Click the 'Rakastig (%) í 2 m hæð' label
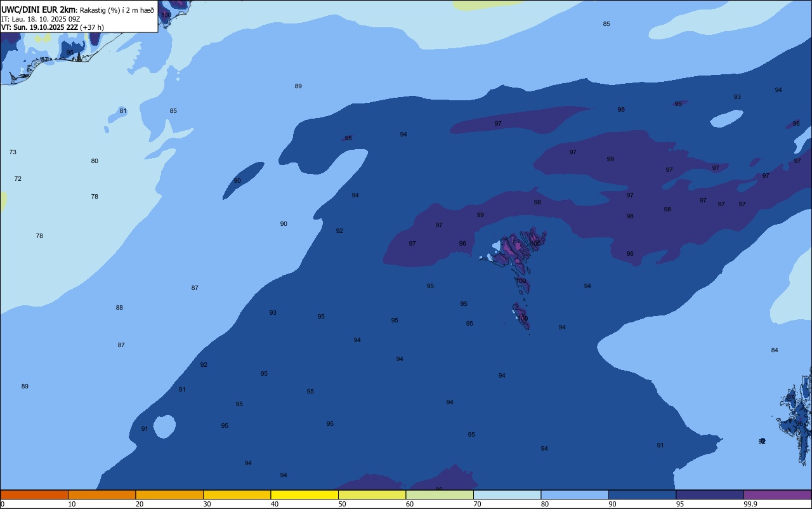This screenshot has width=812, height=509. (117, 10)
